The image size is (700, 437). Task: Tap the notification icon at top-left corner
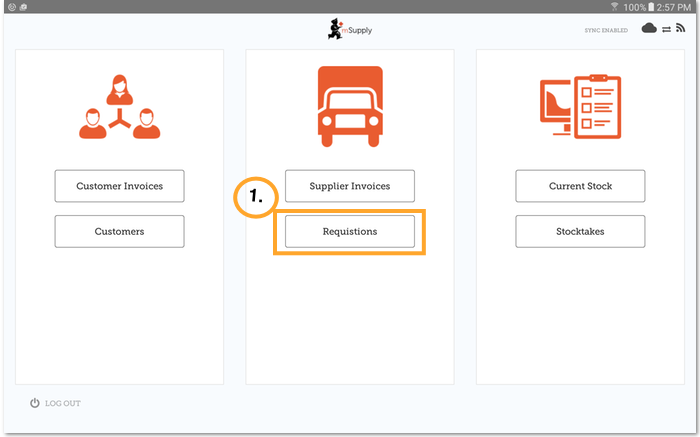pos(8,6)
